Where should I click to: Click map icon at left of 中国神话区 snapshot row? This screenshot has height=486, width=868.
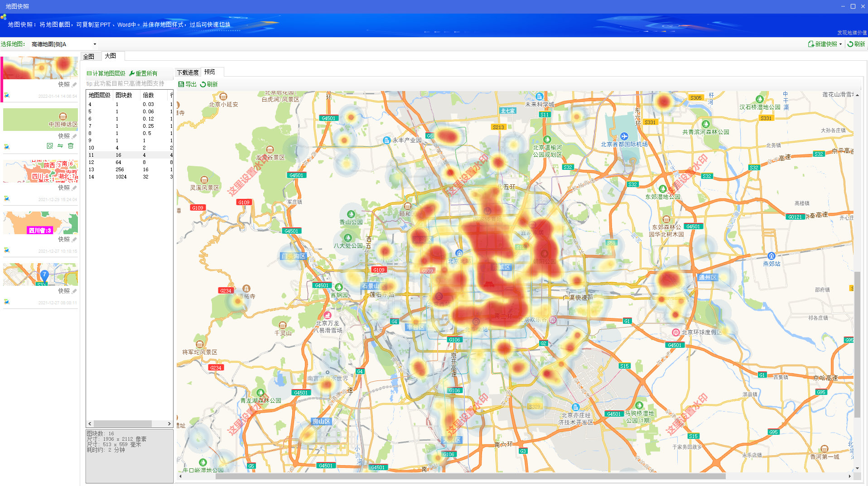pyautogui.click(x=7, y=146)
